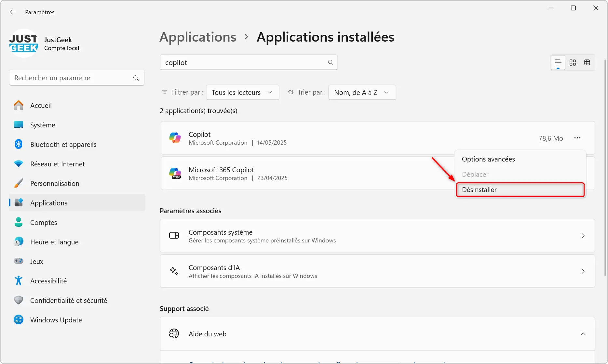Click the chevron on the Composants système row
This screenshot has height=364, width=608.
[x=583, y=236]
